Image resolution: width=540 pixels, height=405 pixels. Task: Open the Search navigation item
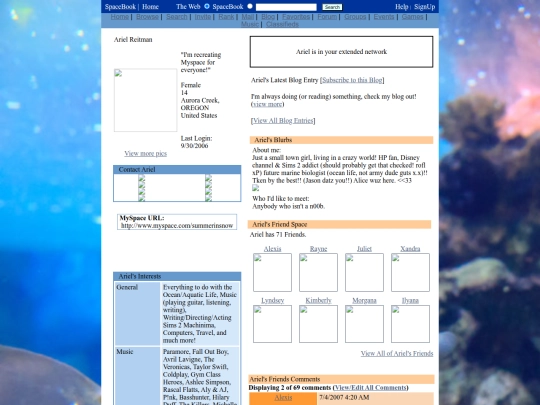pos(177,17)
